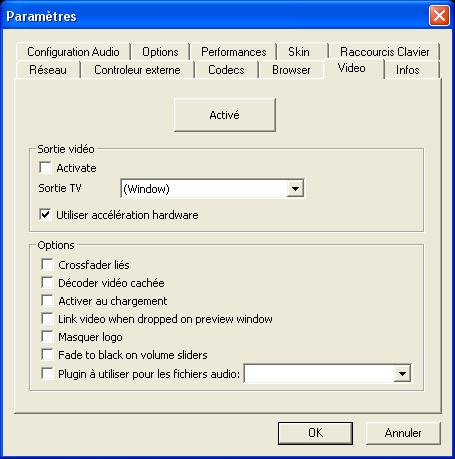Check Décoder vidéo cachée
The image size is (455, 459).
point(47,283)
